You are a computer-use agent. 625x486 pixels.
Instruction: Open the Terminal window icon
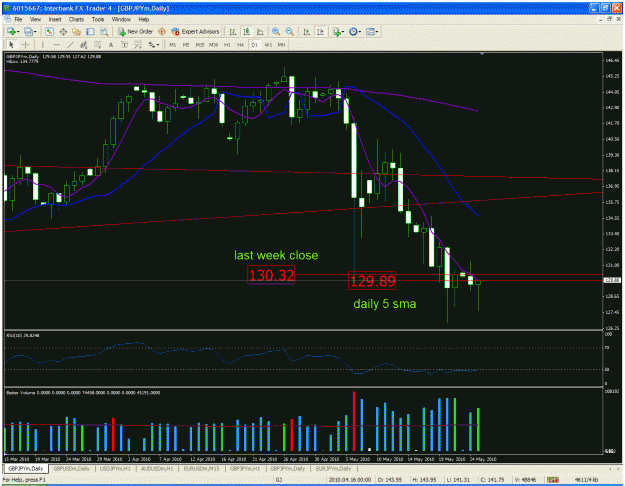pyautogui.click(x=90, y=31)
